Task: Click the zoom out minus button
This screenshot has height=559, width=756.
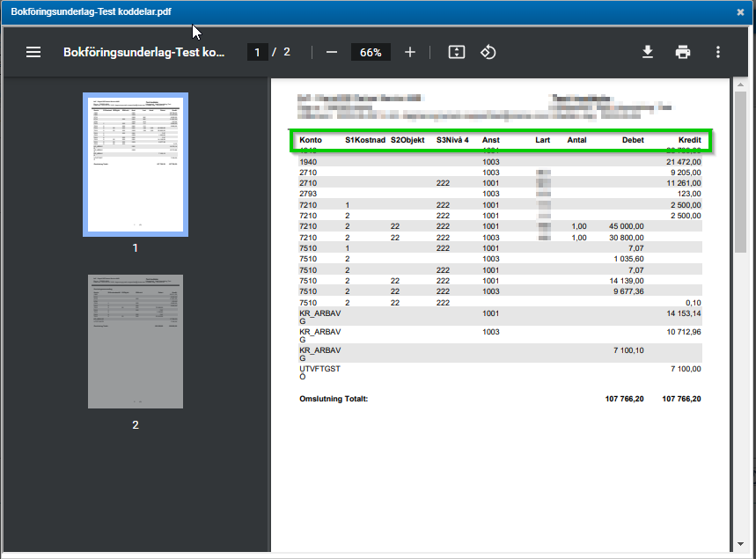Action: [332, 52]
